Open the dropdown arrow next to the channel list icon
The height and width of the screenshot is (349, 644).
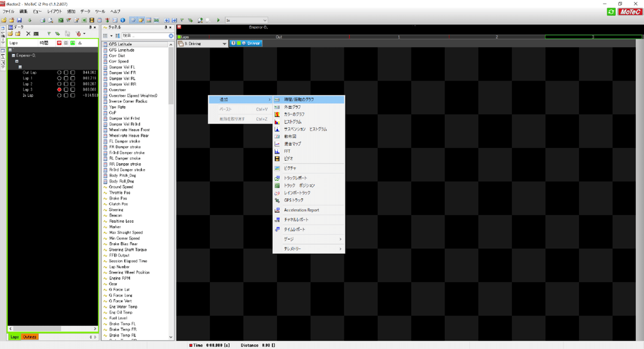click(x=111, y=35)
